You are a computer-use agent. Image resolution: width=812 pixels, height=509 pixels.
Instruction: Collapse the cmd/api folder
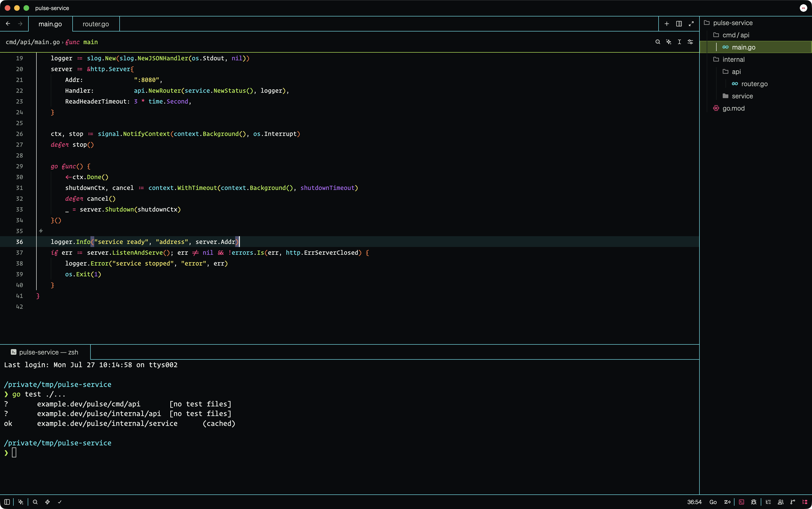[x=756, y=35]
